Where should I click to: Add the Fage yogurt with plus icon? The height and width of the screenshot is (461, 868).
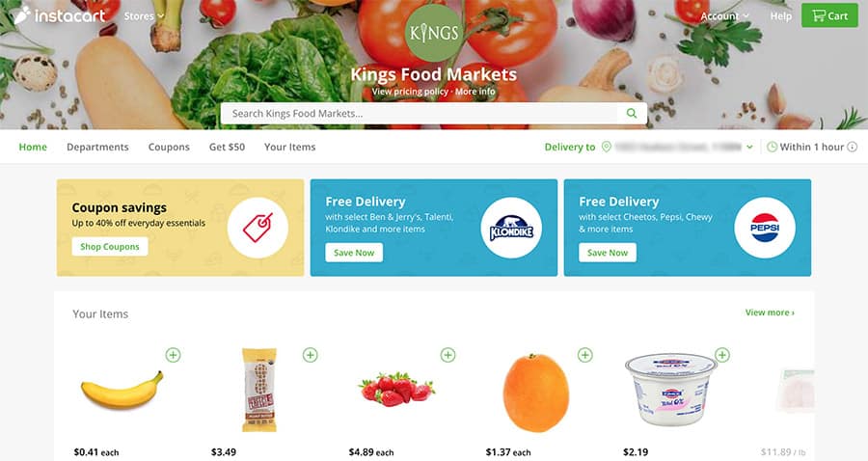click(722, 355)
